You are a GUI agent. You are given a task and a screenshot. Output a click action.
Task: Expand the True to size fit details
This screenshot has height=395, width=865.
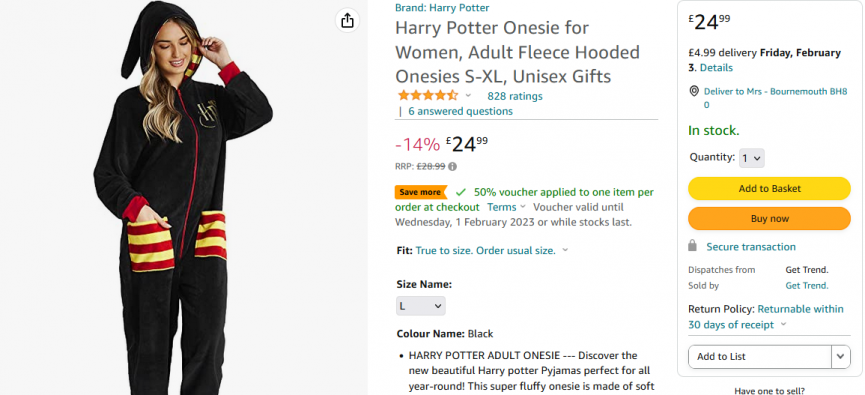[565, 250]
